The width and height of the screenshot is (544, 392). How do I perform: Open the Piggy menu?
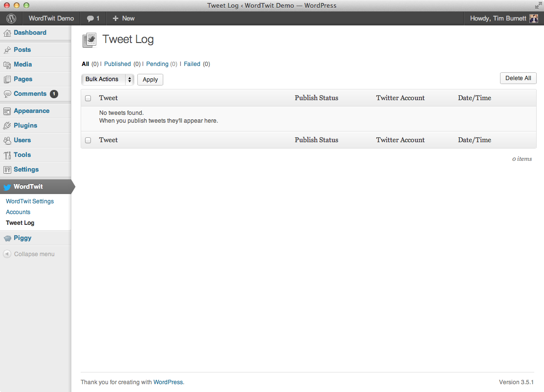pos(22,238)
